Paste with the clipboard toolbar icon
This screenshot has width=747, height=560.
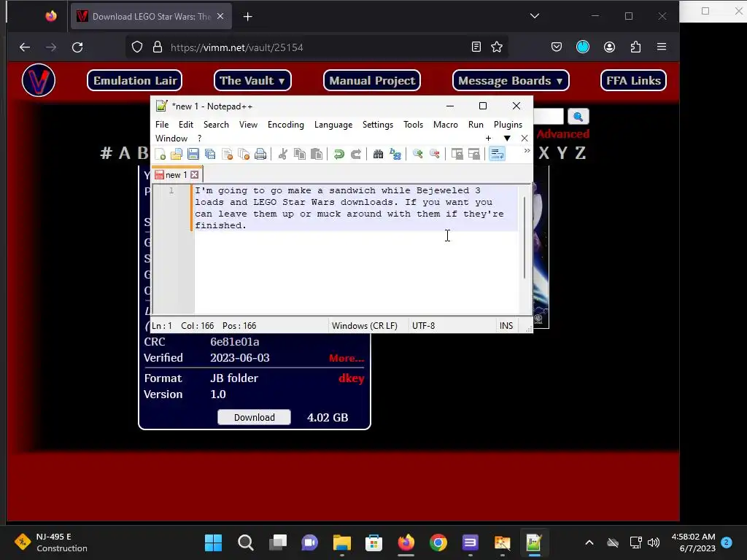[317, 155]
